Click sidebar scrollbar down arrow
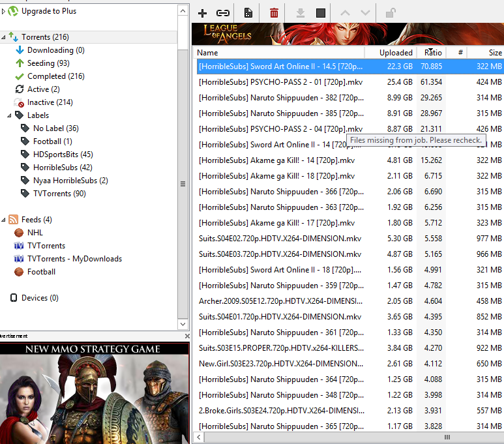Image resolution: width=504 pixels, height=444 pixels. click(x=183, y=324)
